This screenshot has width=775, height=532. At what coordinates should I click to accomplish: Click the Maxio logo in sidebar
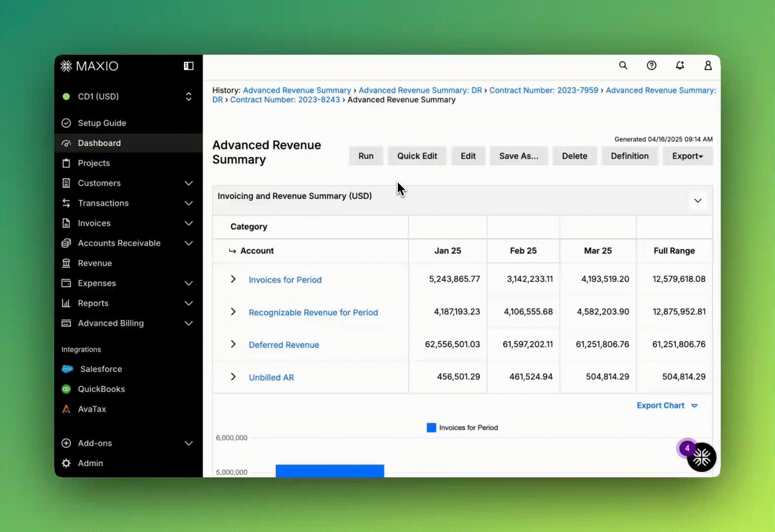click(x=89, y=66)
